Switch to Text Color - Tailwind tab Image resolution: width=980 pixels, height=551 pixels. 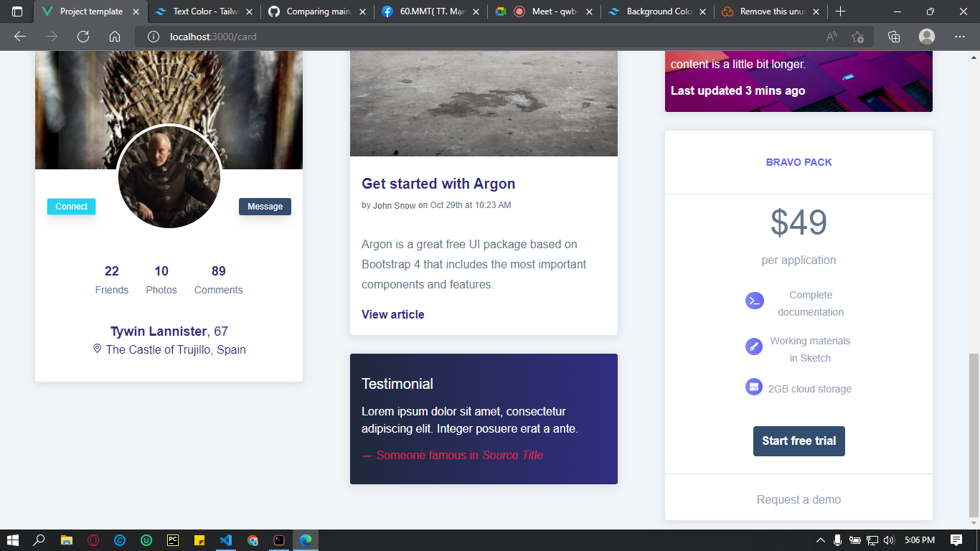(x=205, y=11)
